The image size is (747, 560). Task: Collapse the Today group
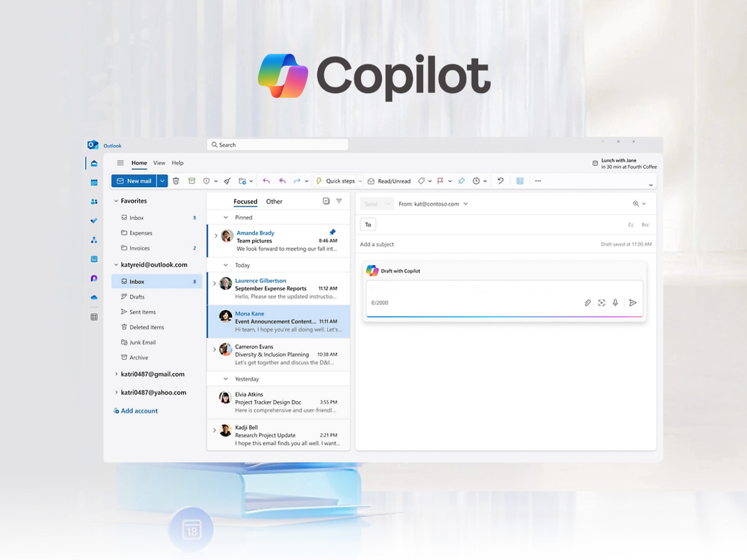click(x=225, y=265)
